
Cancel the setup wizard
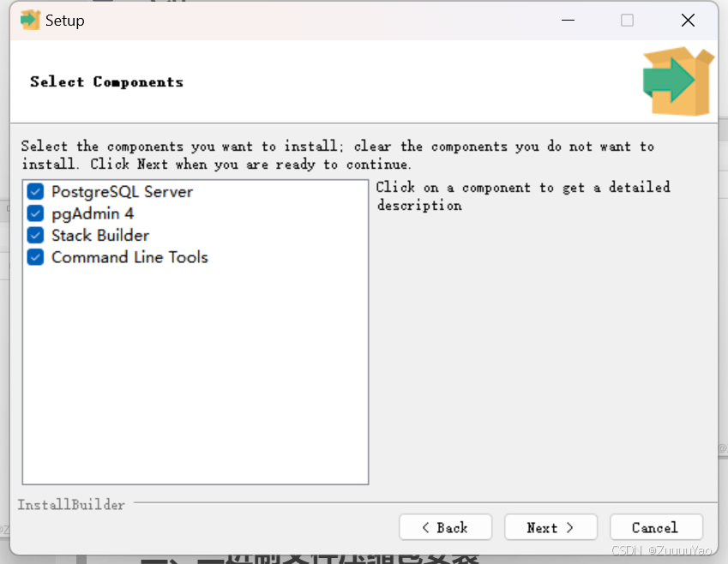(x=656, y=527)
